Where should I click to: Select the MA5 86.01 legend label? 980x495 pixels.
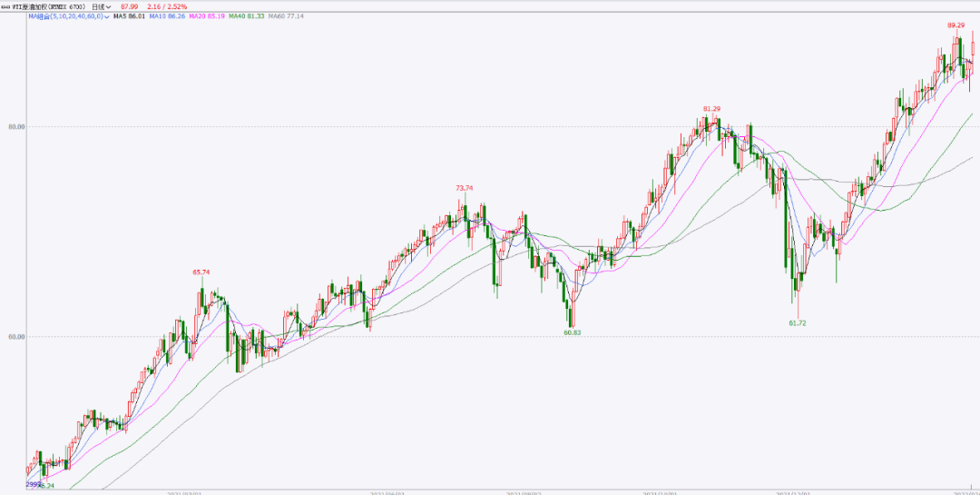[x=128, y=16]
